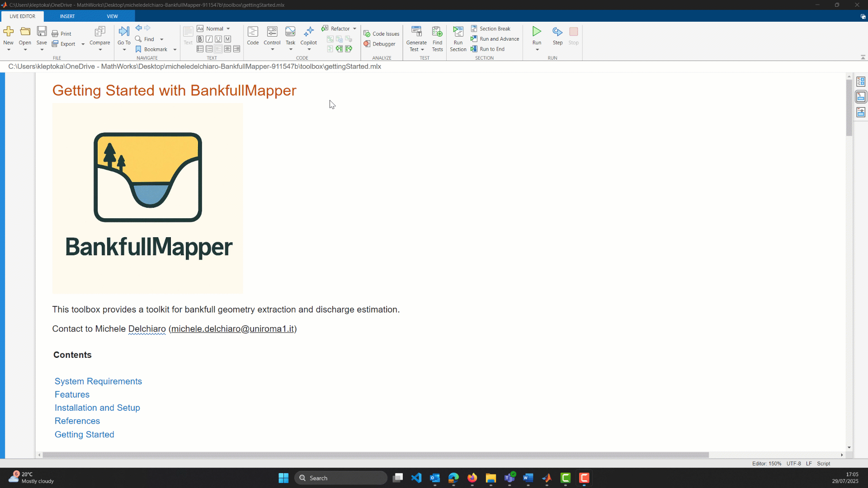This screenshot has height=488, width=868.
Task: Switch to the LIVE EDITOR tab
Action: click(22, 16)
